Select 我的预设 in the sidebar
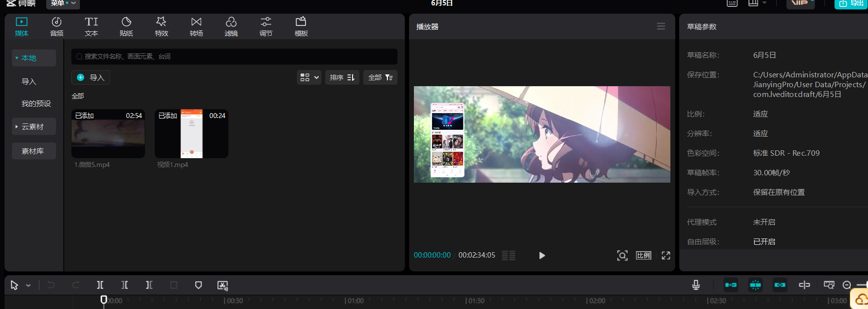The width and height of the screenshot is (868, 309). [36, 103]
